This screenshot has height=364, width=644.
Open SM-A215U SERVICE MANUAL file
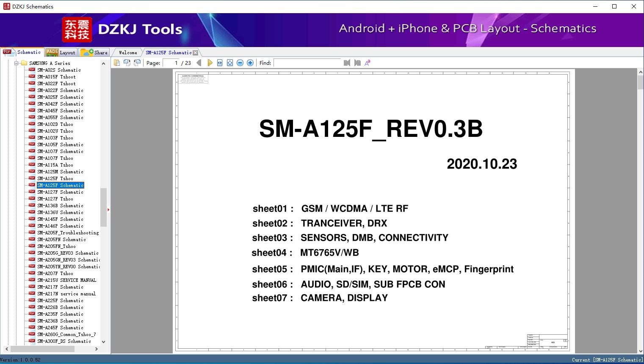tap(66, 280)
